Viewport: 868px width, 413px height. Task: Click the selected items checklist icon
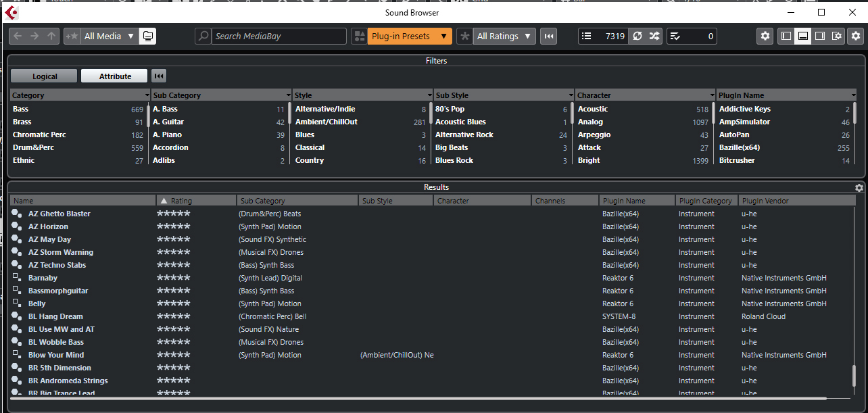(x=675, y=36)
